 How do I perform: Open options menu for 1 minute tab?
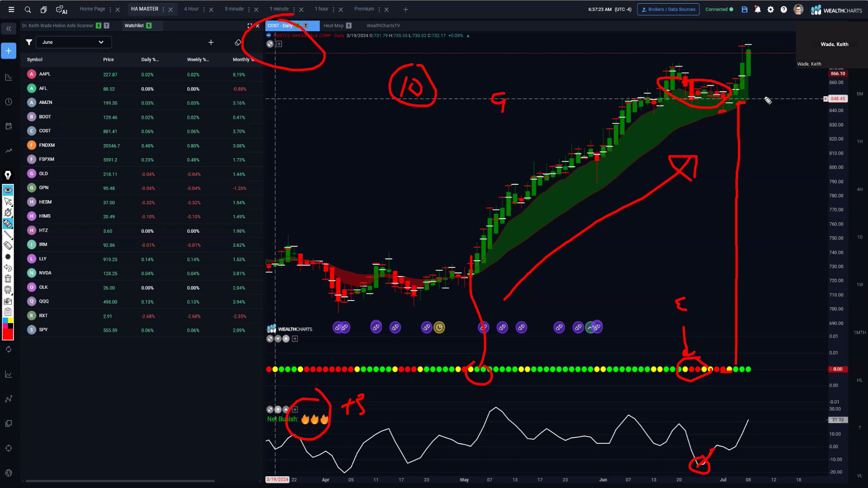tap(294, 9)
